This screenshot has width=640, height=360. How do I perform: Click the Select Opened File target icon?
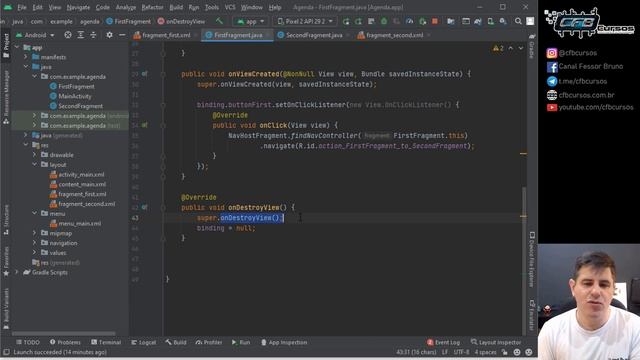point(68,35)
